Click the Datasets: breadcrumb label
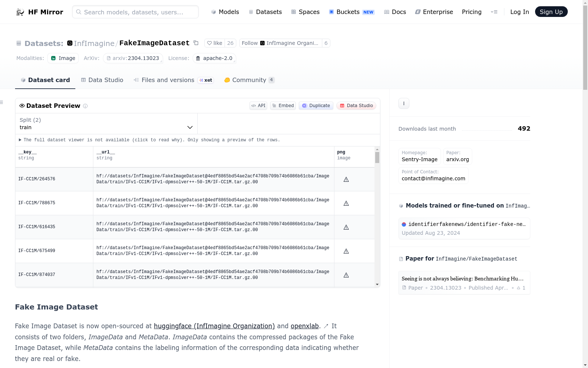The width and height of the screenshot is (588, 368). click(44, 43)
